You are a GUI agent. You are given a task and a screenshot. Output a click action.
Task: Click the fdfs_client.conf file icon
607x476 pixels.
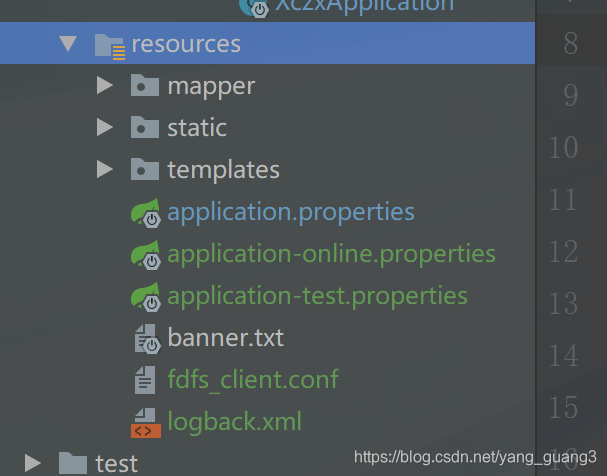tap(146, 380)
